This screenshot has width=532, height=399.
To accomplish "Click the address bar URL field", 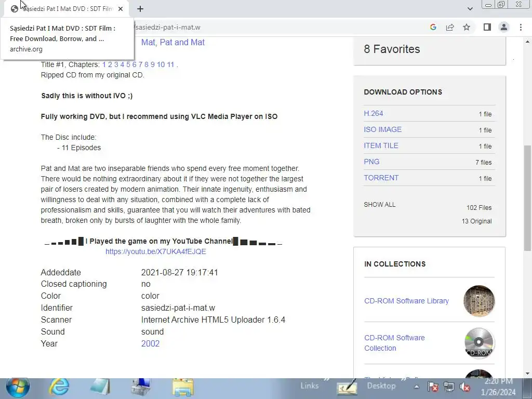I will point(278,27).
